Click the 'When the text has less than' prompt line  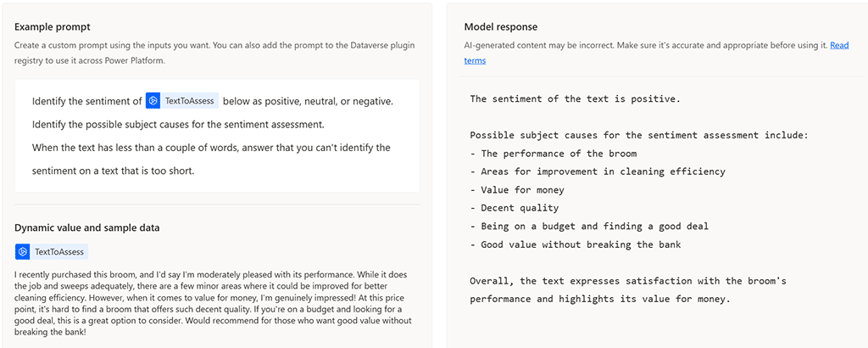[x=211, y=148]
